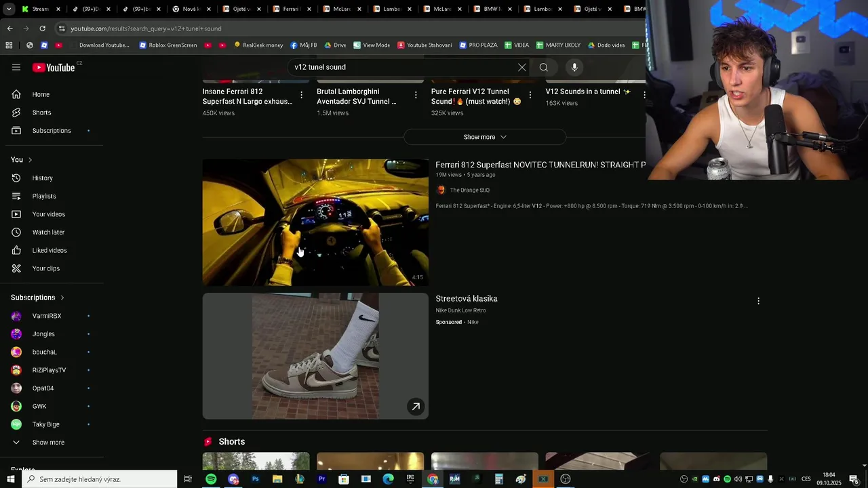The height and width of the screenshot is (488, 868).
Task: Open options for Brutal Lamborghini Aventador video
Action: pyautogui.click(x=416, y=95)
